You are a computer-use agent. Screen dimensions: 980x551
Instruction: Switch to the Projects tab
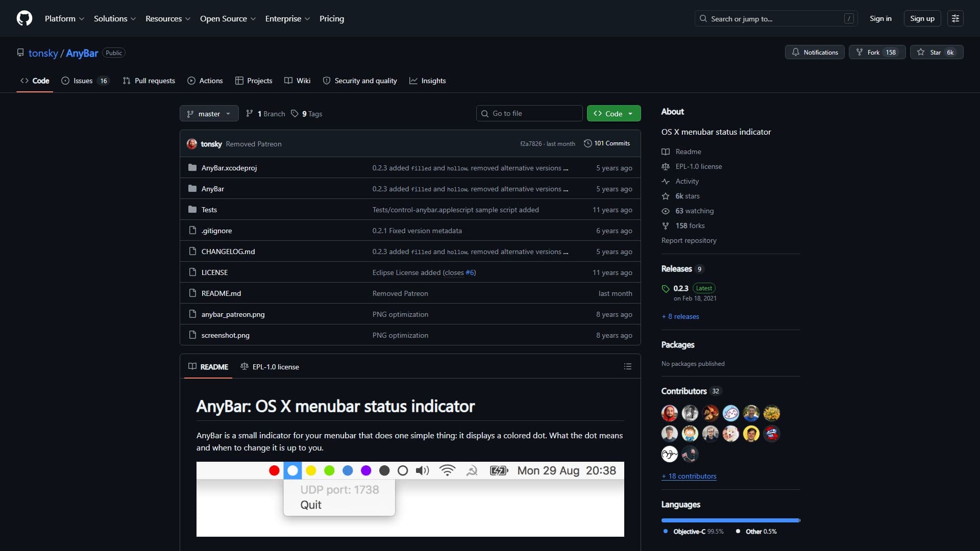point(254,81)
